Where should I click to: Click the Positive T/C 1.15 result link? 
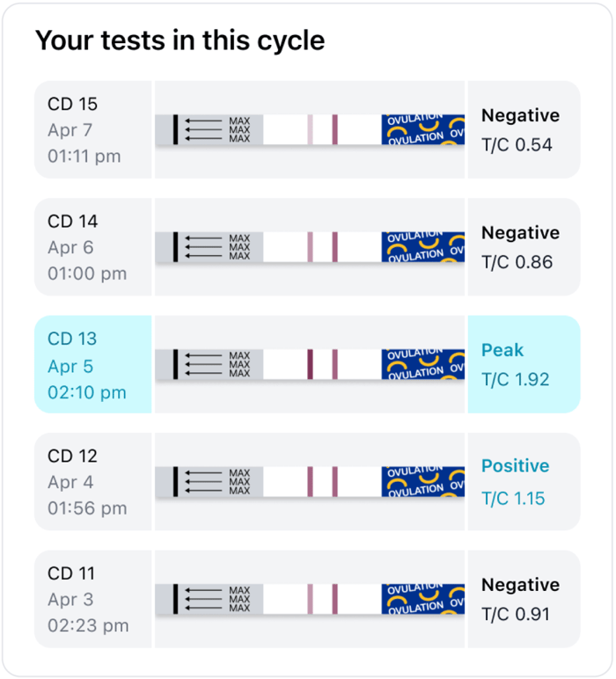[523, 482]
